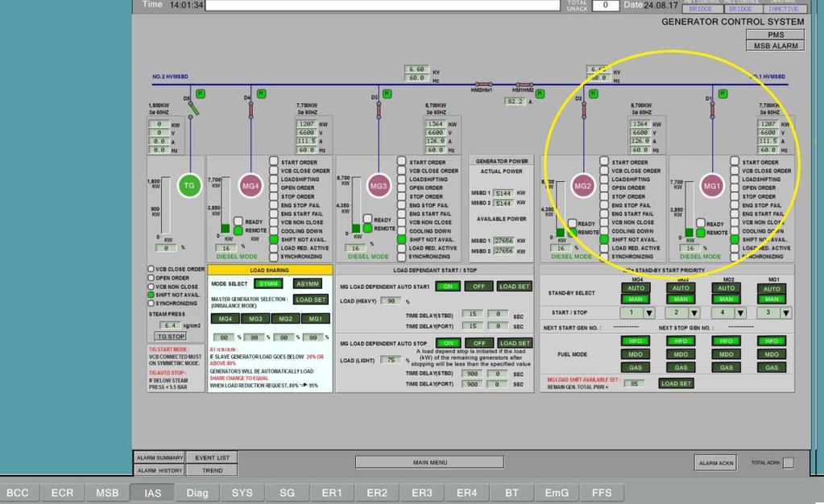Click the green TG turbo generator symbol
Screen dimensions: 824x504
coord(189,185)
